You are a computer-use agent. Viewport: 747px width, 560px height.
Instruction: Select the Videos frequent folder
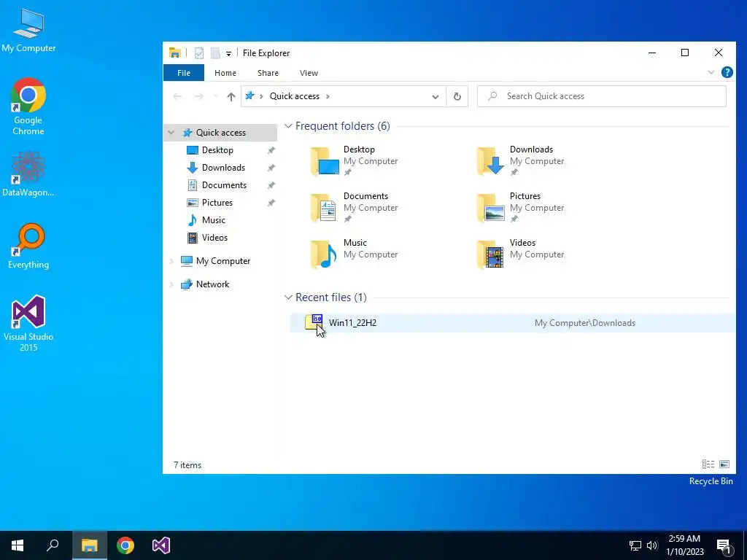521,254
